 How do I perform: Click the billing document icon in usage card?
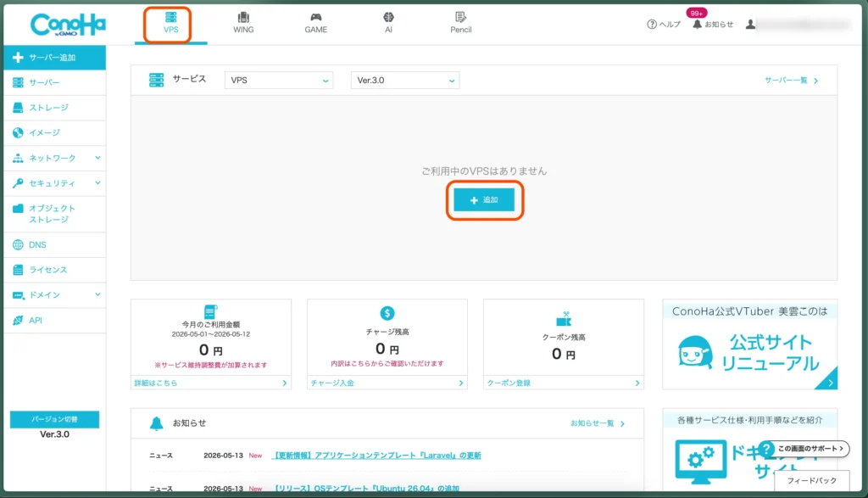(x=210, y=311)
